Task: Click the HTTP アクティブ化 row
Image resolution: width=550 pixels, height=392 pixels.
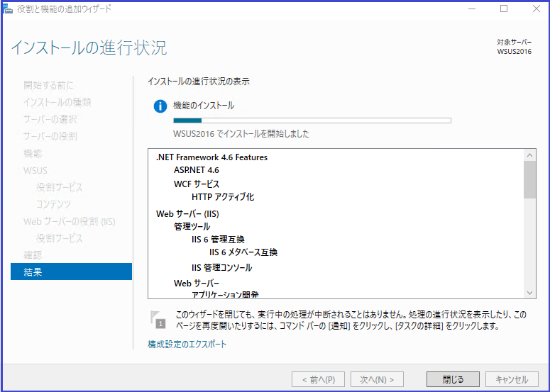Action: pyautogui.click(x=223, y=197)
